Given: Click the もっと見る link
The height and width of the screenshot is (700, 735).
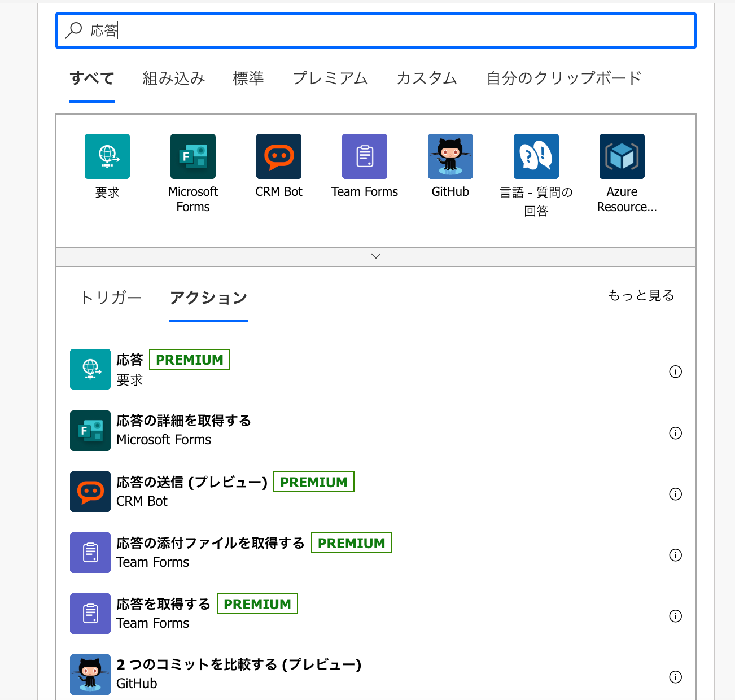Looking at the screenshot, I should 641,295.
